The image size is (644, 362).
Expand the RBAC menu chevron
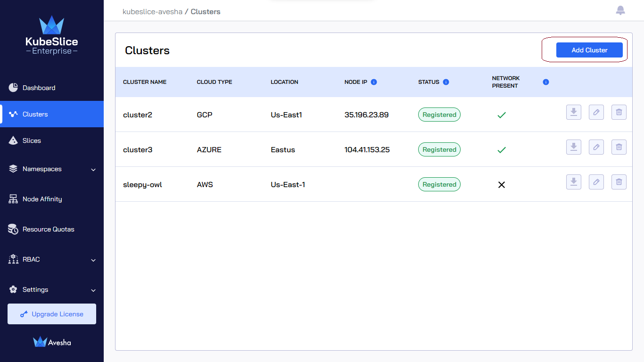[x=93, y=260]
